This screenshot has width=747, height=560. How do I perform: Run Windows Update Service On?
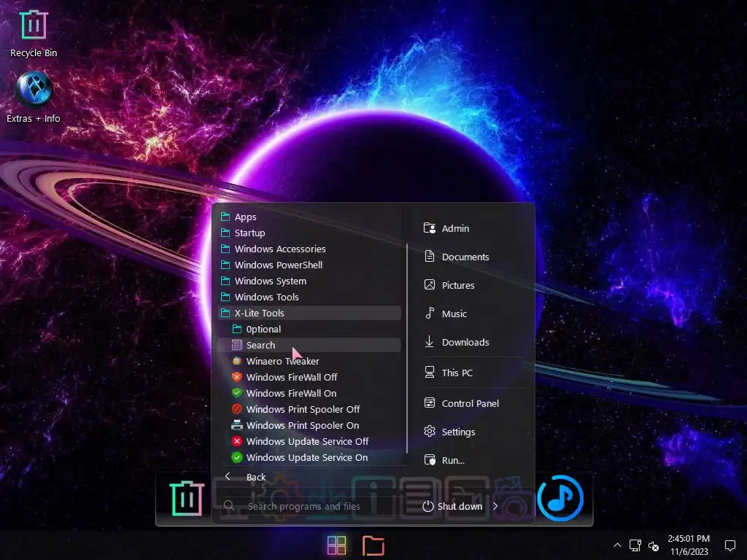(309, 457)
